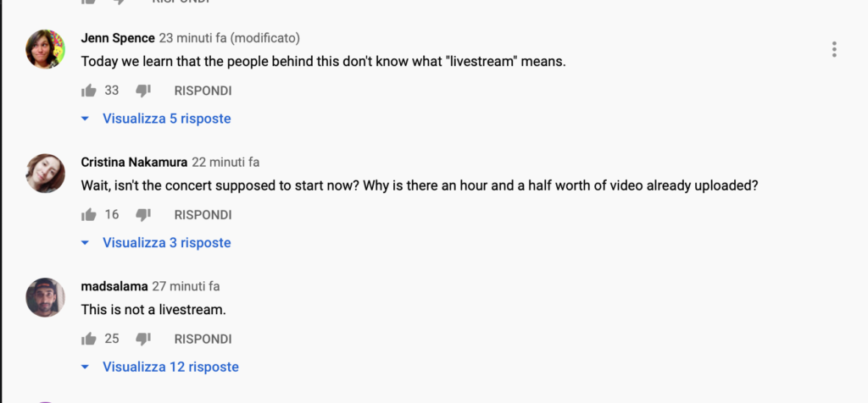Open three-dot menu on Jenn Spence's comment
Image resolution: width=868 pixels, height=403 pixels.
(834, 49)
